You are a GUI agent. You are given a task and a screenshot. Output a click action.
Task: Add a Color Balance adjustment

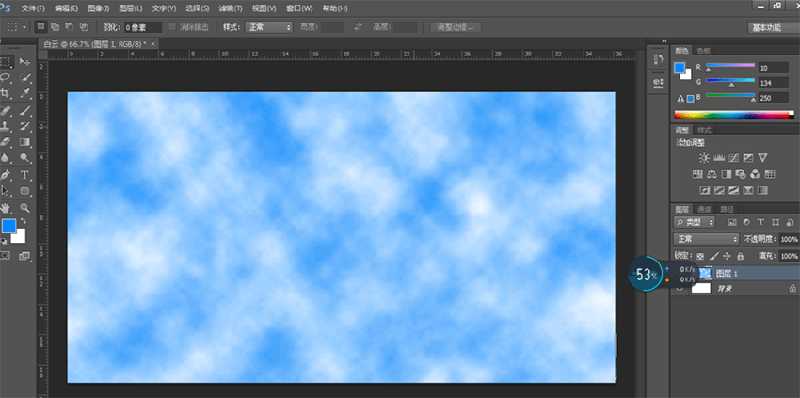coord(712,174)
